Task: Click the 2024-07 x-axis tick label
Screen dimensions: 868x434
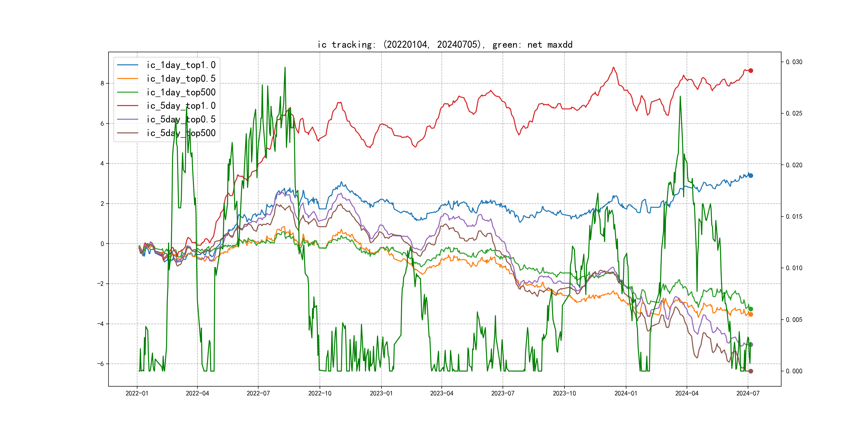Action: (x=748, y=393)
